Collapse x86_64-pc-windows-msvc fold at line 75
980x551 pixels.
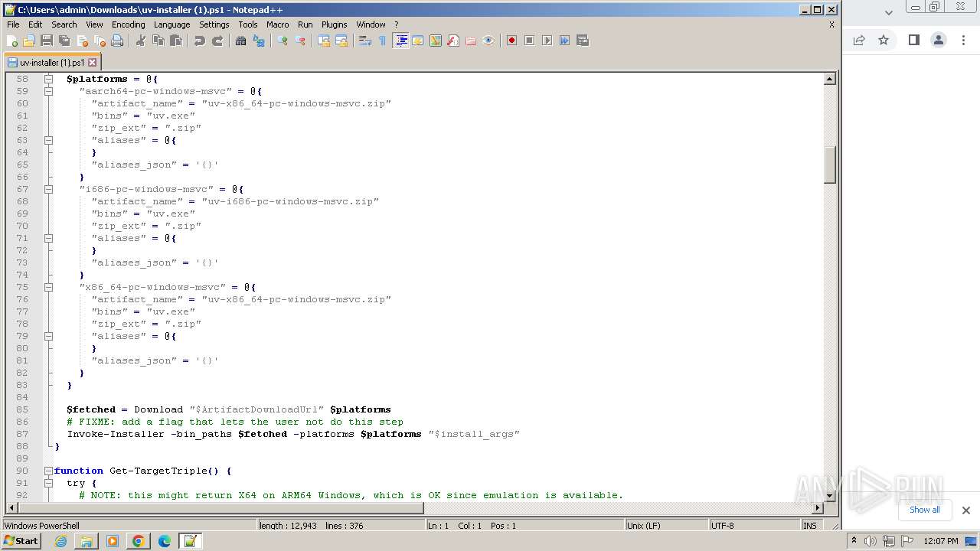[48, 287]
